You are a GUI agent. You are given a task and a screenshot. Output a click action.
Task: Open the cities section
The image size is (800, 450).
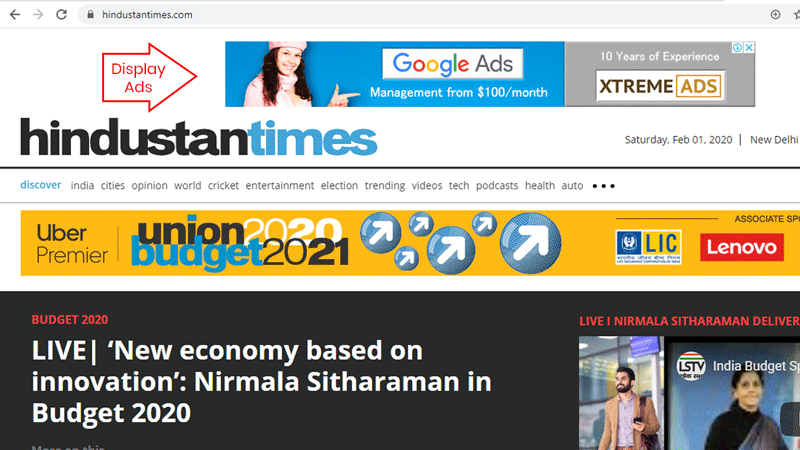click(x=112, y=185)
